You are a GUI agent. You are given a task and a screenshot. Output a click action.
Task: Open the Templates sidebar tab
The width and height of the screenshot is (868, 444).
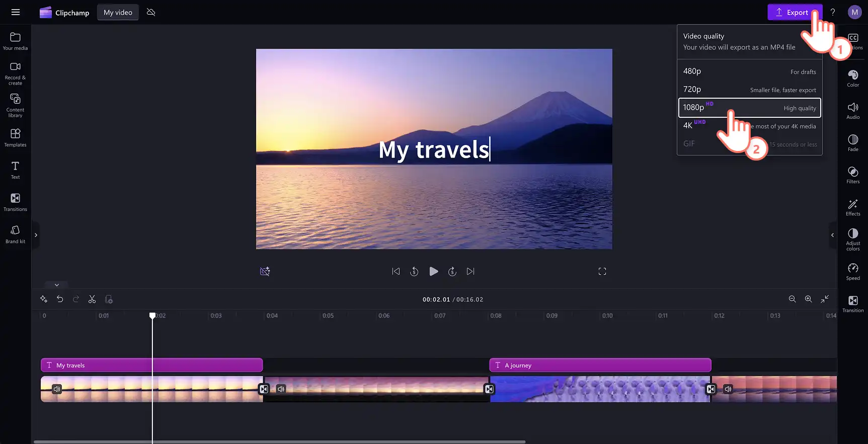15,138
